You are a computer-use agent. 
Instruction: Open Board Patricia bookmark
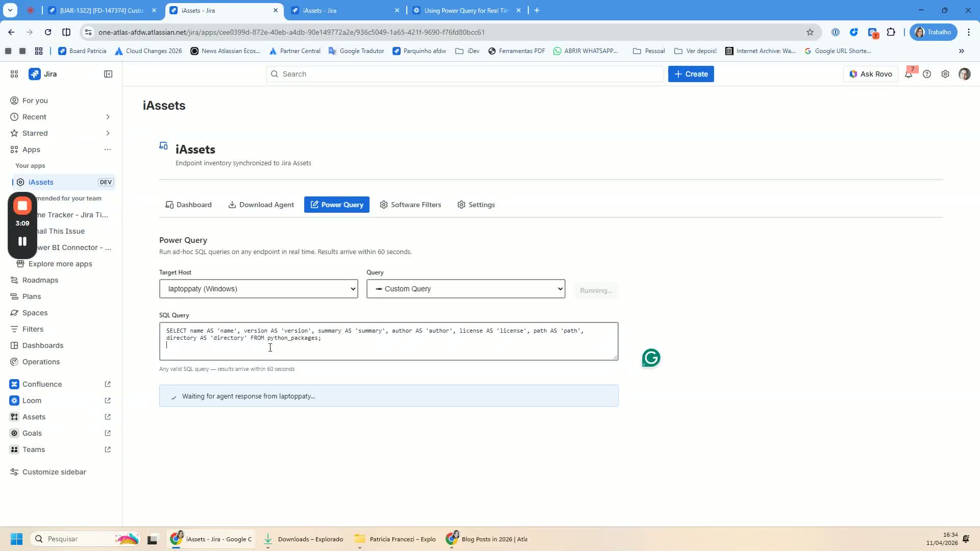[x=82, y=51]
